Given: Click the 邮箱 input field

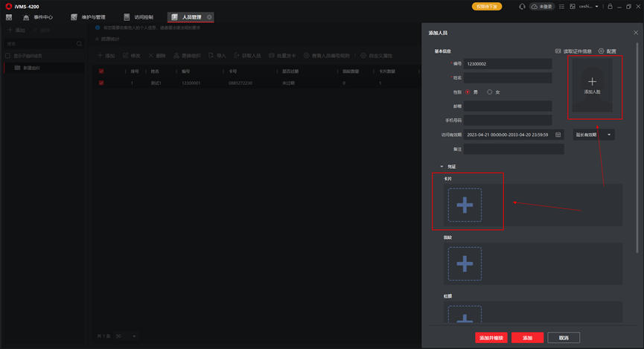Looking at the screenshot, I should click(508, 106).
